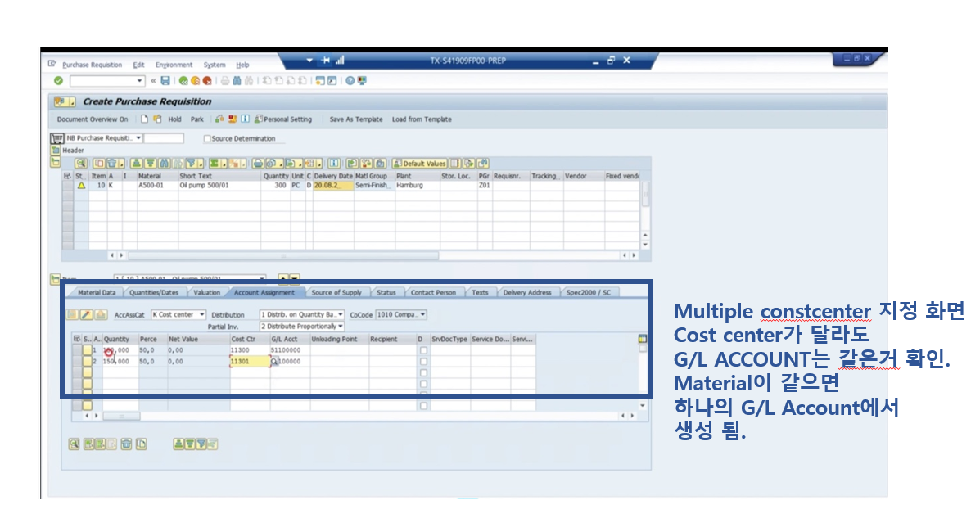Click the Delivery Date cell 20.08.2
Viewport: 980px width, 509px height.
point(332,186)
